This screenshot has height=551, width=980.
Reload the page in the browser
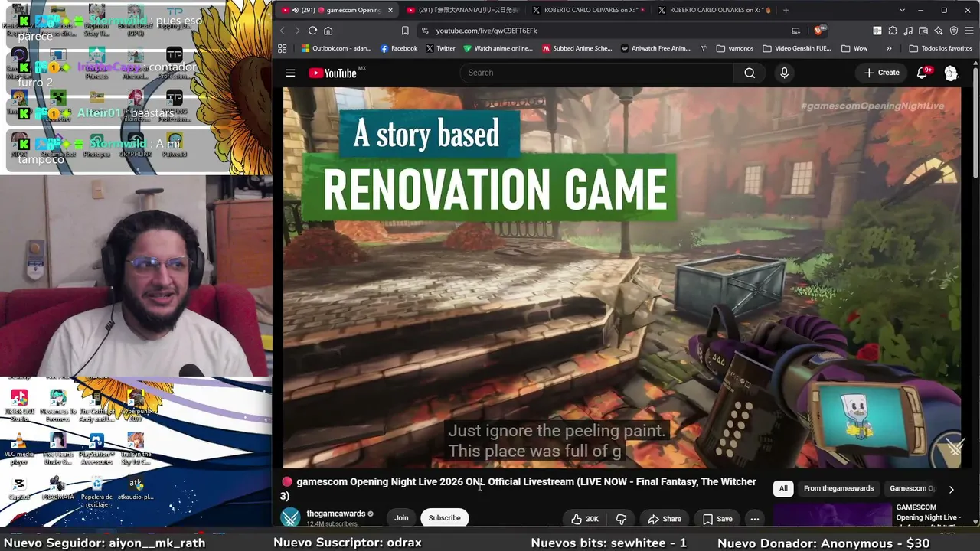[312, 31]
